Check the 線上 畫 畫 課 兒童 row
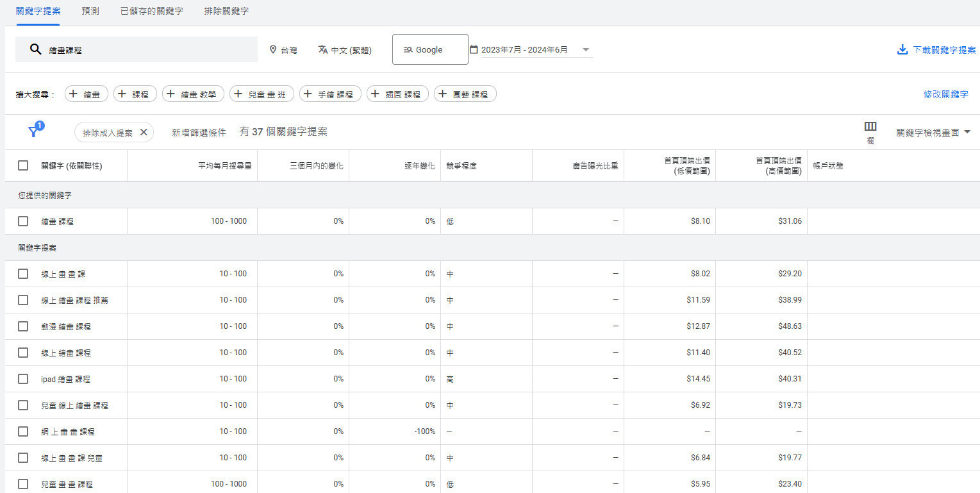980x493 pixels. click(x=23, y=458)
